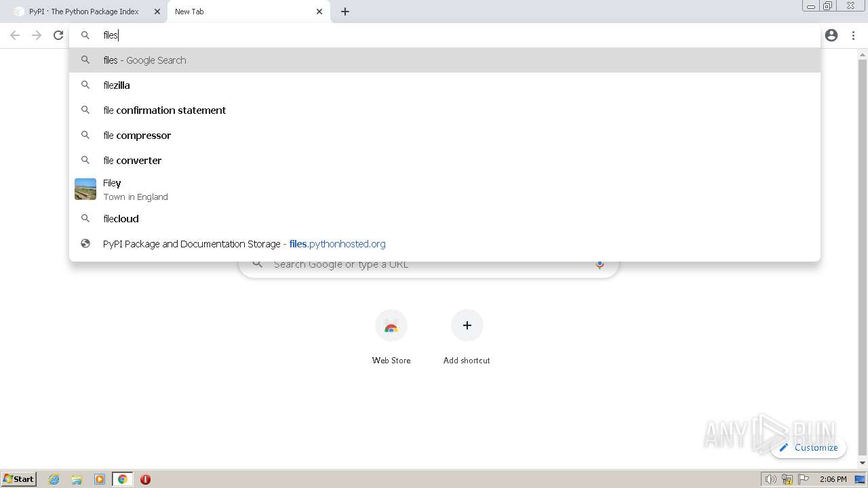Image resolution: width=868 pixels, height=488 pixels.
Task: Open the Chrome profile account icon
Action: click(831, 35)
